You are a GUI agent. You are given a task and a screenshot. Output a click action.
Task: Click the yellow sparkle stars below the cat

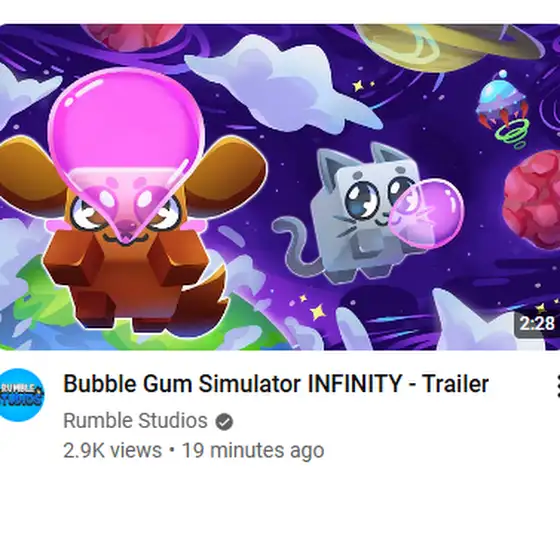click(311, 308)
